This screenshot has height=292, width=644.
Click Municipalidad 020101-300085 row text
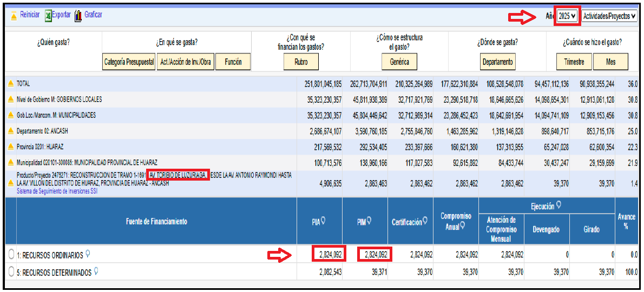coord(87,162)
